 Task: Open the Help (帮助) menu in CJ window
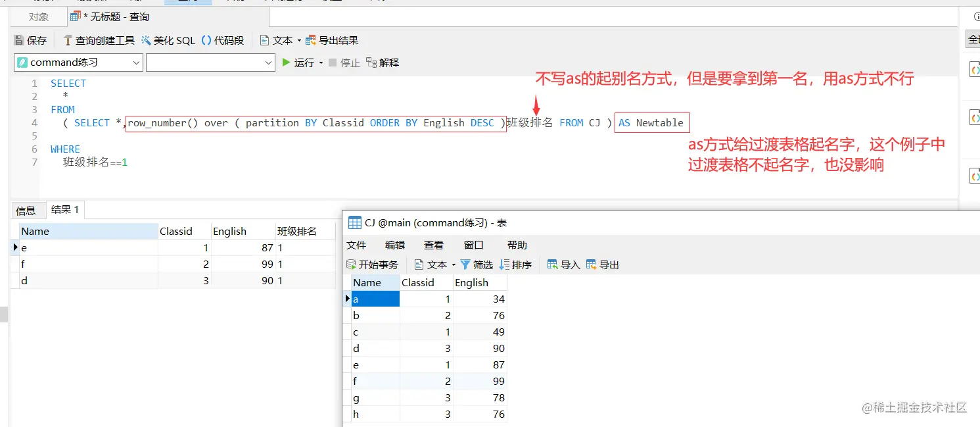click(x=517, y=245)
